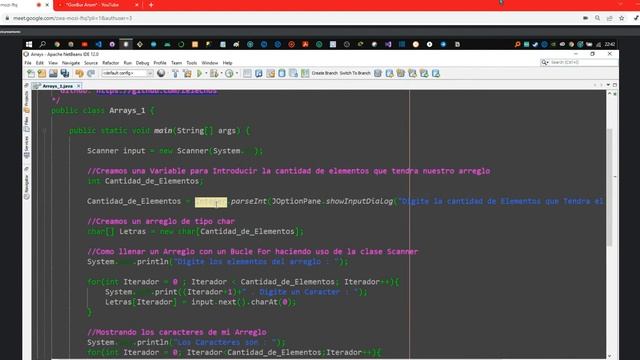Viewport: 640px width, 360px height.
Task: Click the Windows Start button
Action: click(x=29, y=44)
